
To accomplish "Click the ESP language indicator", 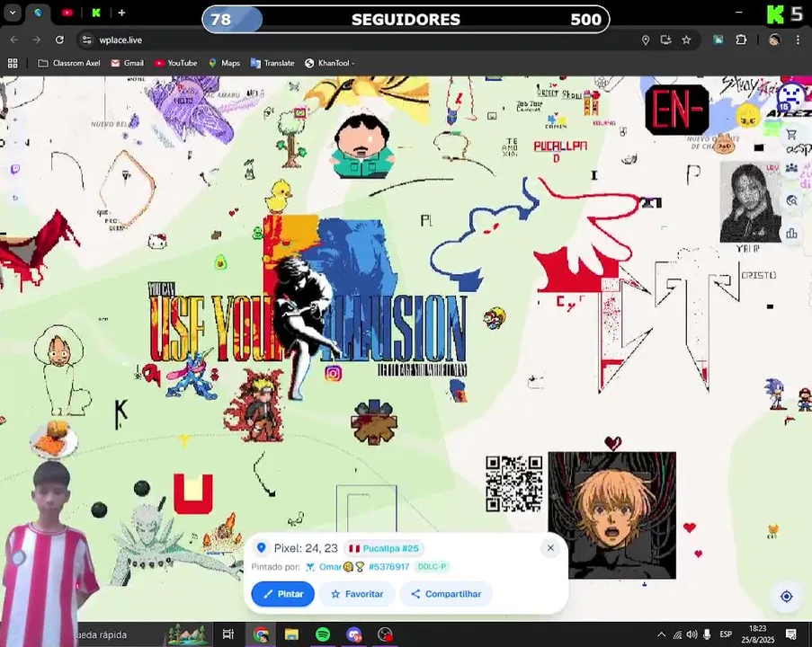I will tap(726, 634).
